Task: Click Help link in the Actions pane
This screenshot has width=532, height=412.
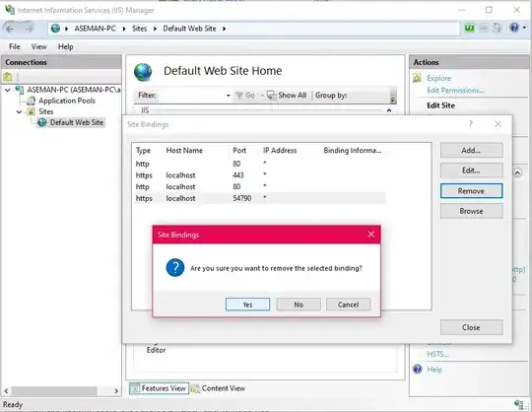Action: click(x=434, y=370)
